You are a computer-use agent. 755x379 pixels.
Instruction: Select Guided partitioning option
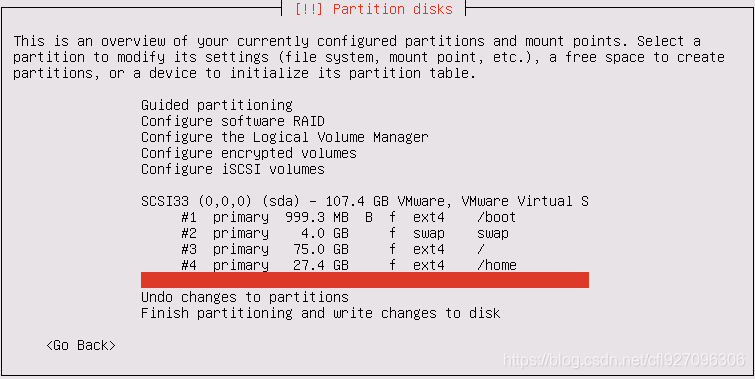(217, 105)
